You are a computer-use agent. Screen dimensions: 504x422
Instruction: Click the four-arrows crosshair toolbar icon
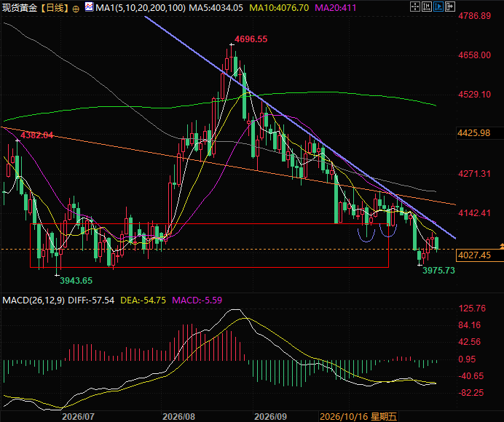click(x=415, y=7)
